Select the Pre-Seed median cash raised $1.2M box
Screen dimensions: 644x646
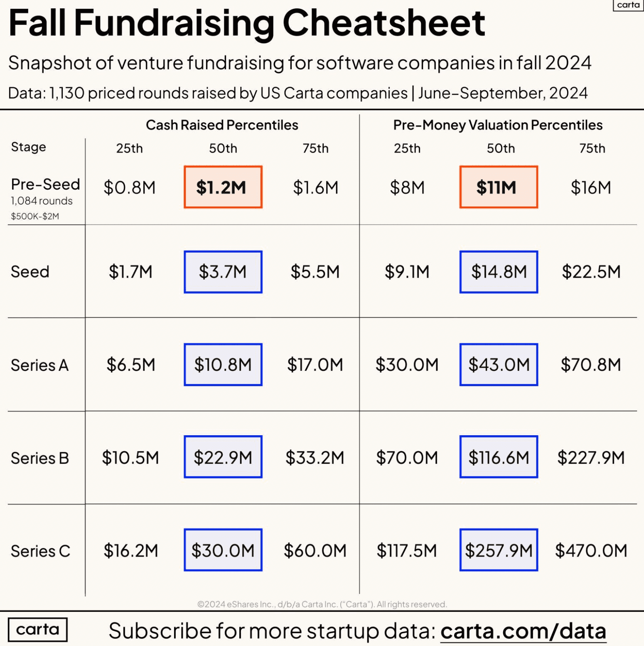(223, 187)
